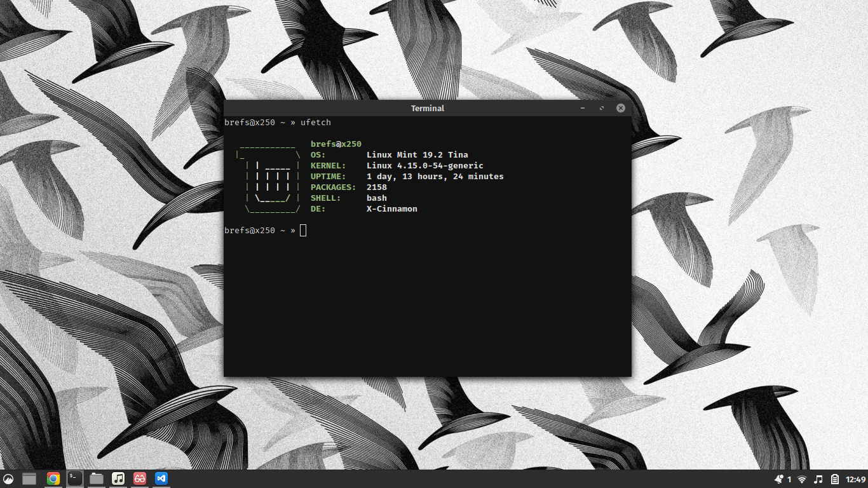
Task: Click the 'Linux Mint 19.2 Tina' OS value
Action: pyautogui.click(x=417, y=154)
